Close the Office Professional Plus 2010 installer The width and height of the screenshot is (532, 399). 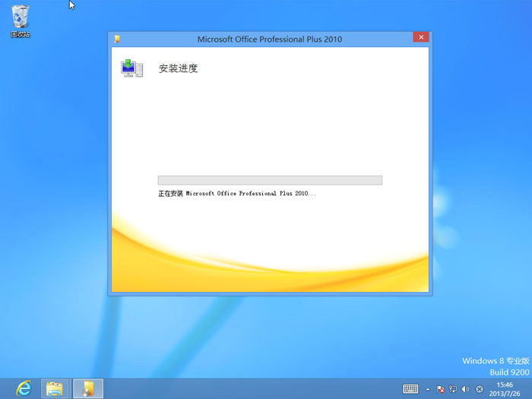[x=420, y=38]
